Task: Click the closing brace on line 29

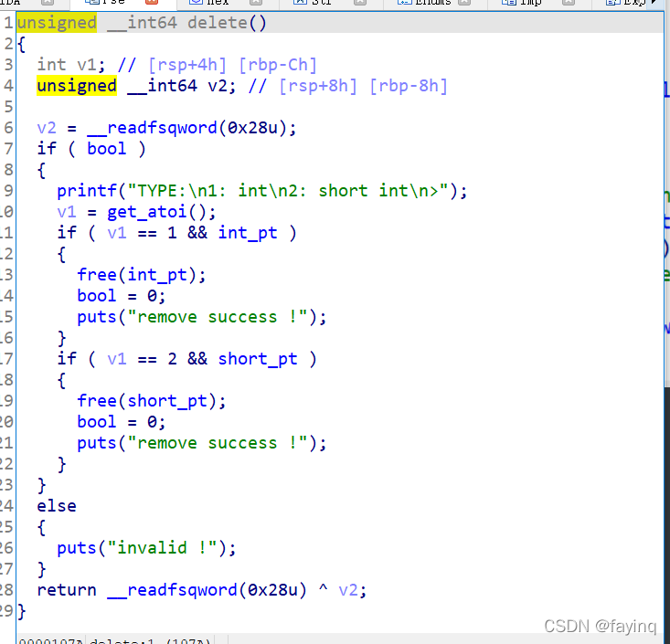Action: [21, 611]
